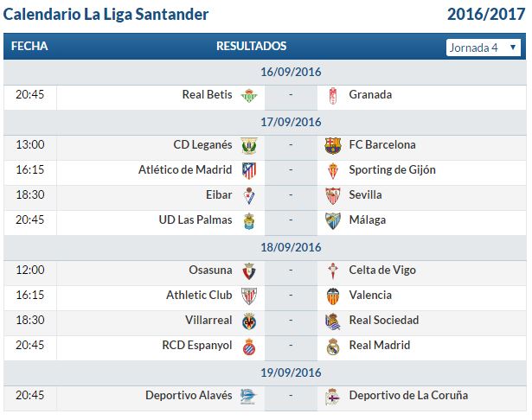Open the CD Leganés team link

point(202,144)
